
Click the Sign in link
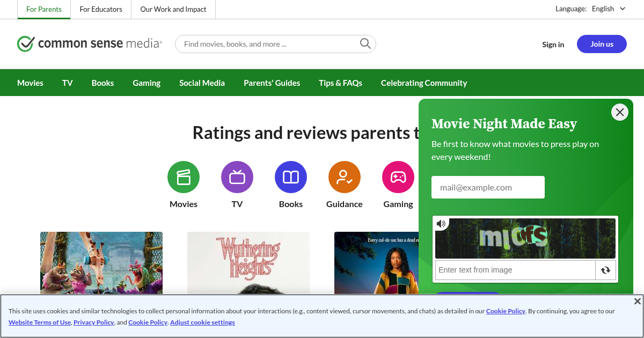(553, 45)
